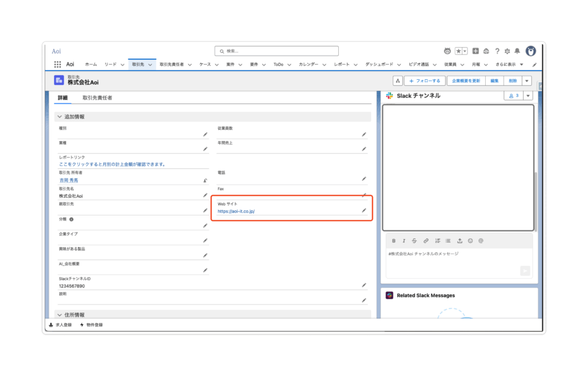Image resolution: width=588 pixels, height=377 pixels.
Task: Edit the Web サイト field pencil icon
Action: tap(363, 211)
